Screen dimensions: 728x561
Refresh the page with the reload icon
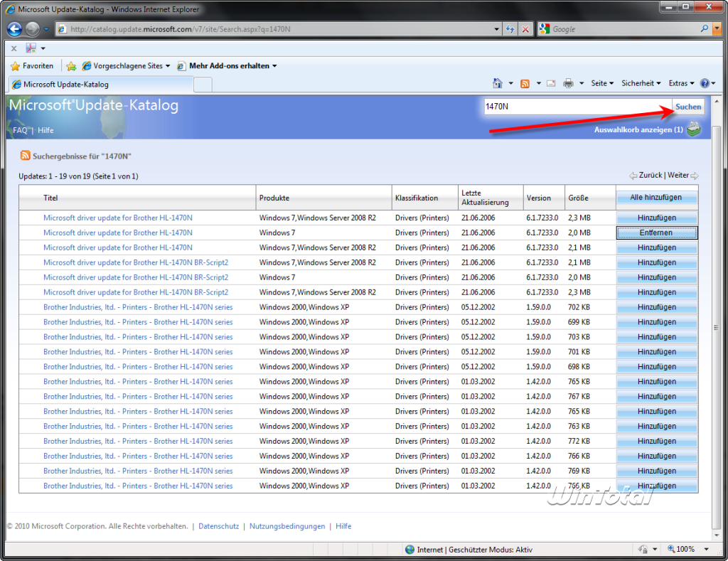point(510,28)
